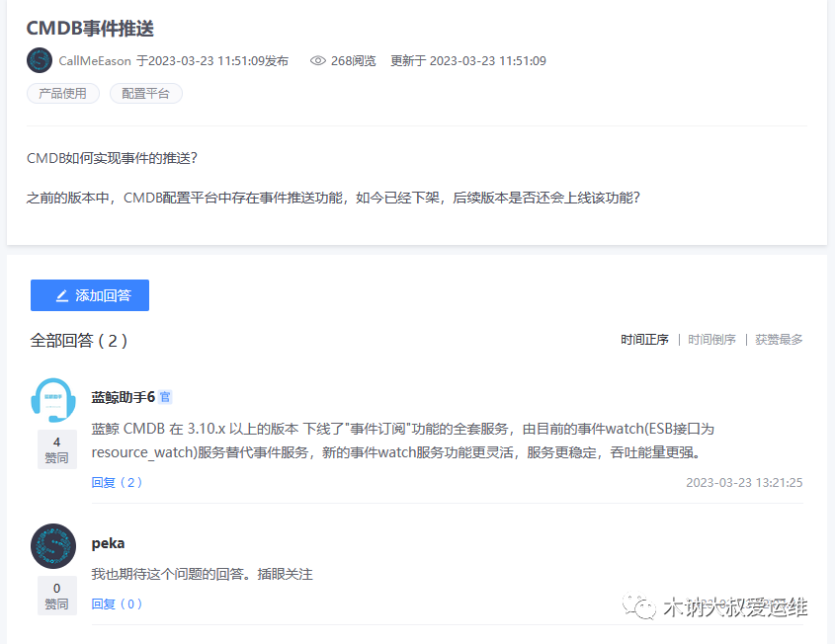This screenshot has width=835, height=644.
Task: Open author name CallMeEason
Action: [95, 61]
